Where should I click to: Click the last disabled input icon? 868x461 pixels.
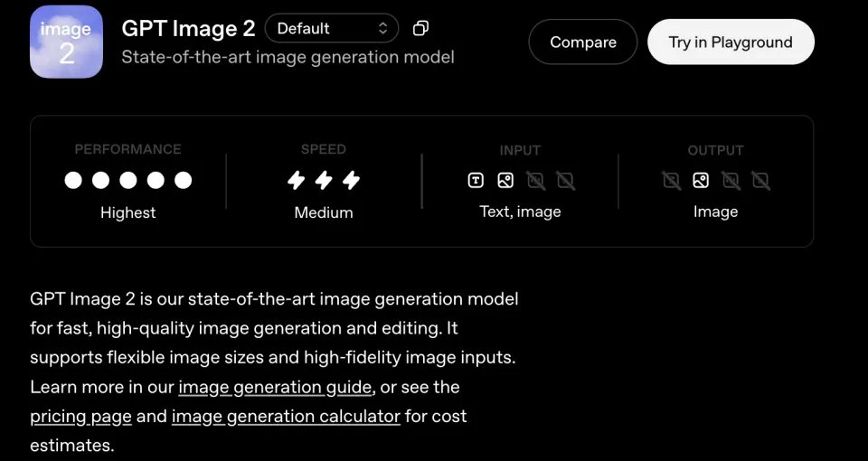565,181
